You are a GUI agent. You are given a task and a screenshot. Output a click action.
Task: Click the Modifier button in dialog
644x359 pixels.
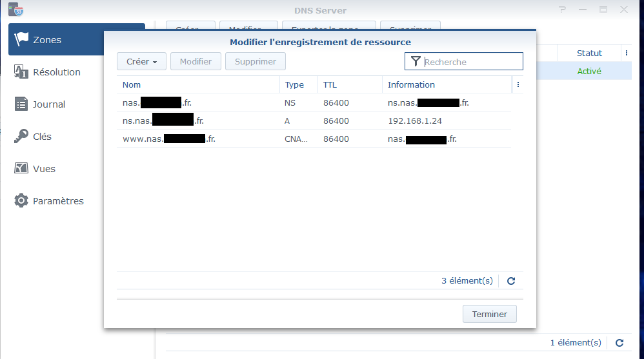click(x=196, y=61)
